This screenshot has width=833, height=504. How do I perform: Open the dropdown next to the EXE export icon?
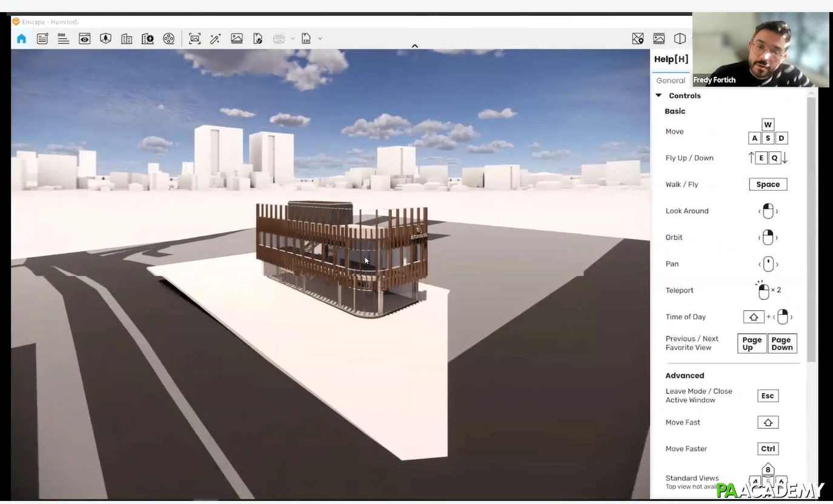click(x=320, y=38)
